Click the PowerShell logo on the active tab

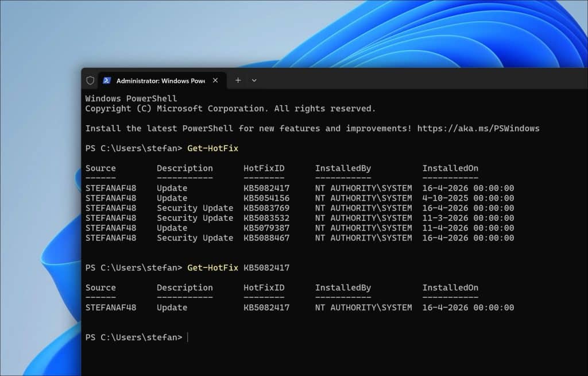107,80
